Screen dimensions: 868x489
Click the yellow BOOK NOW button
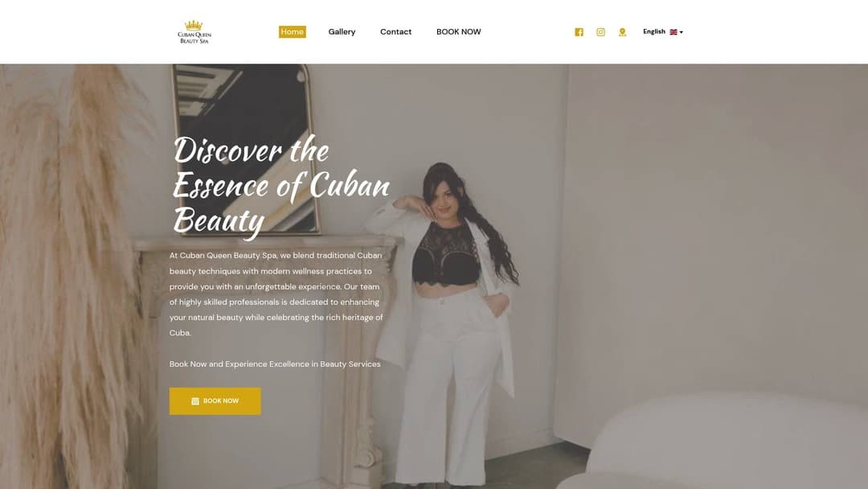click(x=215, y=401)
